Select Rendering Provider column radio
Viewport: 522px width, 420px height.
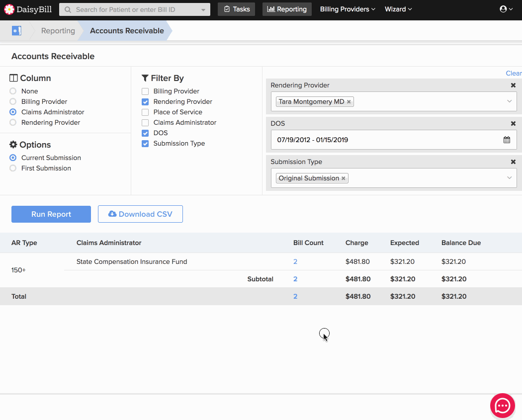click(x=13, y=122)
